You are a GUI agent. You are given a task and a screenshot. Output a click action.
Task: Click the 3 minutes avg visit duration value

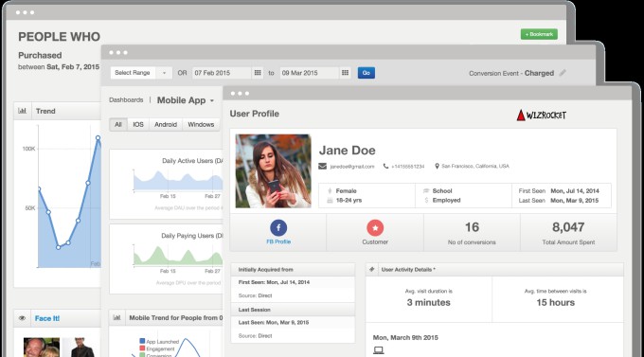pos(428,302)
